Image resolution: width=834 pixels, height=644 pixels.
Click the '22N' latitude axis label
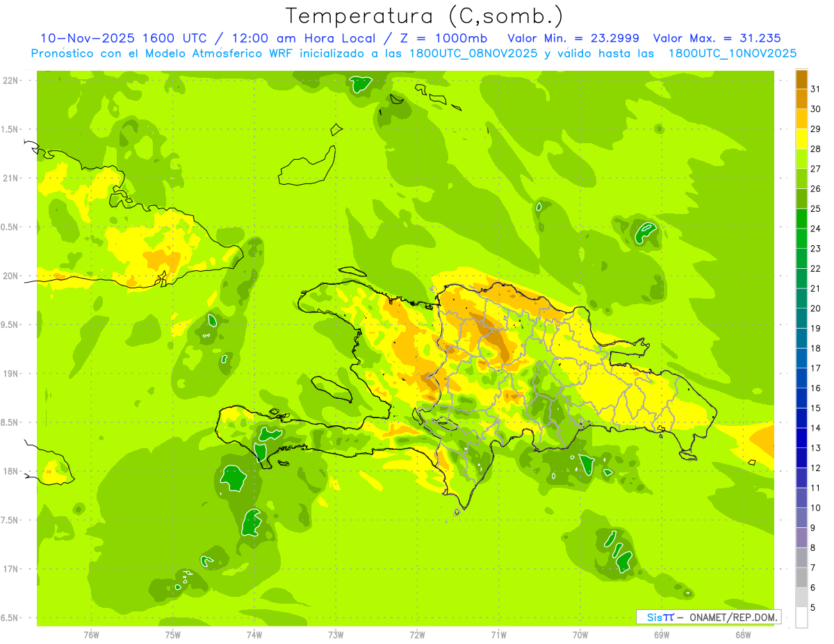(11, 81)
